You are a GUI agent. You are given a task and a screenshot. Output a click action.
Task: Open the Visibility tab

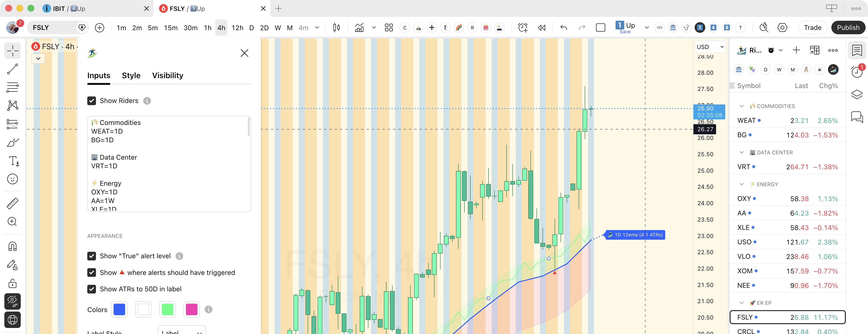(168, 75)
